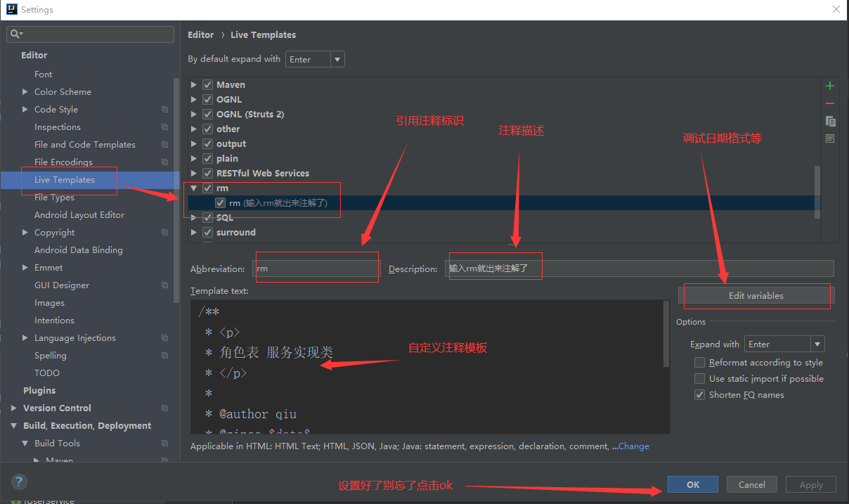
Task: Click the Description input field
Action: [x=640, y=269]
